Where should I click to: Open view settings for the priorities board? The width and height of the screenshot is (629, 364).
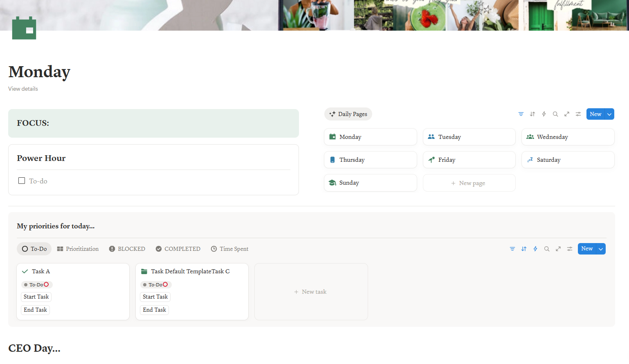click(569, 248)
